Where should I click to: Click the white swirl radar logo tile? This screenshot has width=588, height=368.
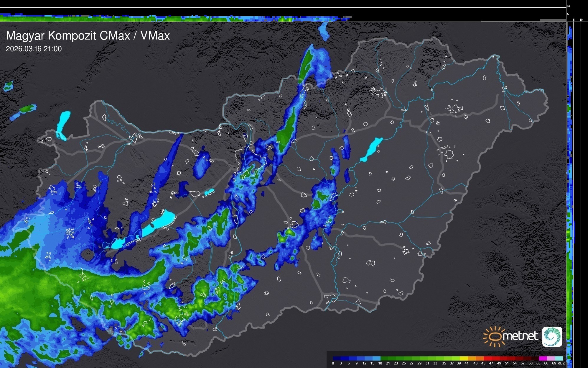pos(552,336)
